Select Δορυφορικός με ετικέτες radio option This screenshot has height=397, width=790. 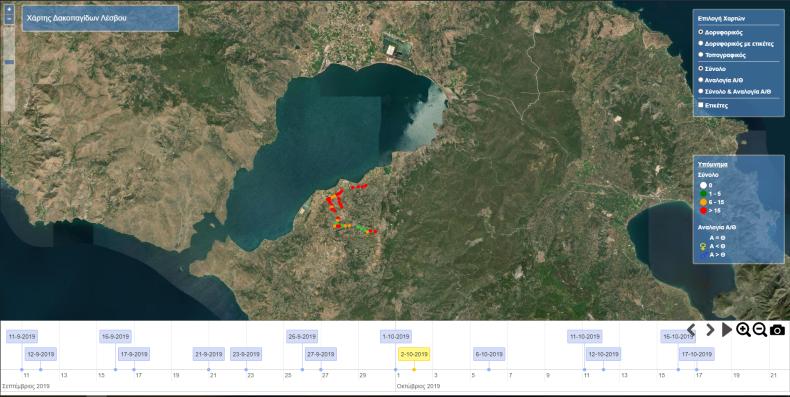pyautogui.click(x=700, y=43)
